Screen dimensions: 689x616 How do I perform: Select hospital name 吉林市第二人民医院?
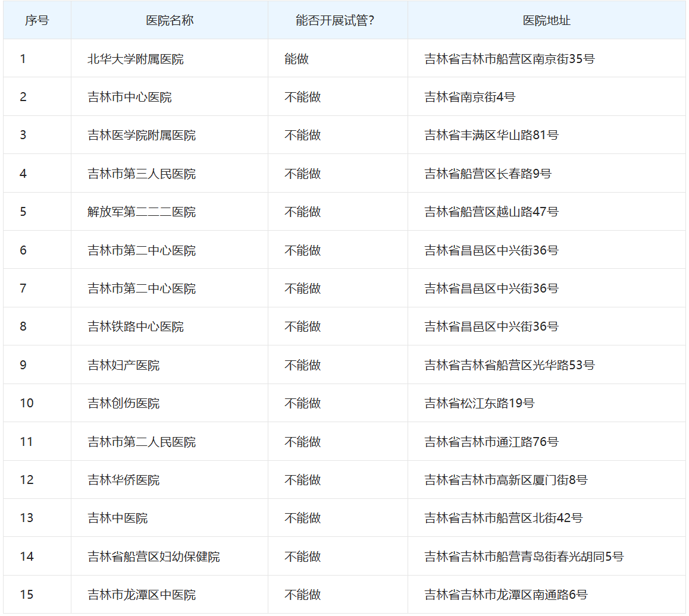click(142, 442)
